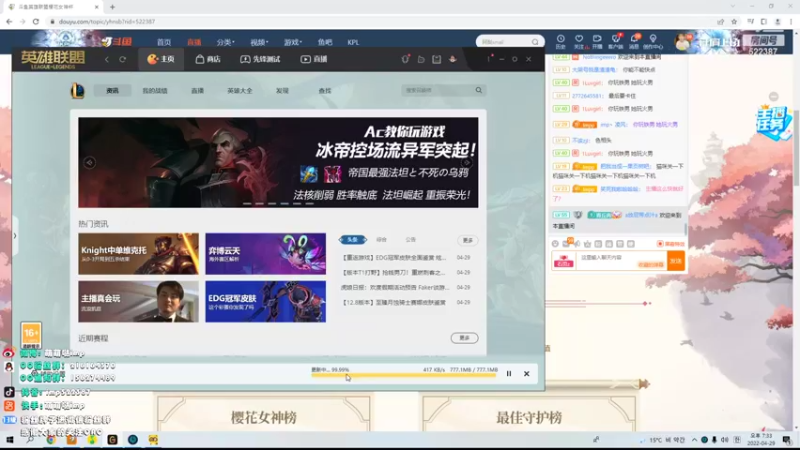This screenshot has width=800, height=450.
Task: Open Douyu 首页 in top navigation
Action: pyautogui.click(x=164, y=42)
